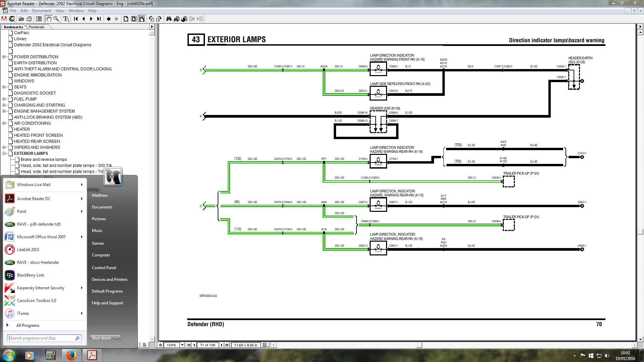Click the Adobe online globe icon
Screen dimensions: 644x362
12,19
